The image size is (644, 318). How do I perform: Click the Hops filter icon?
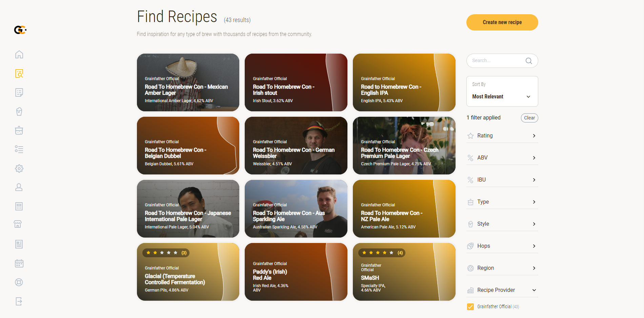point(470,246)
